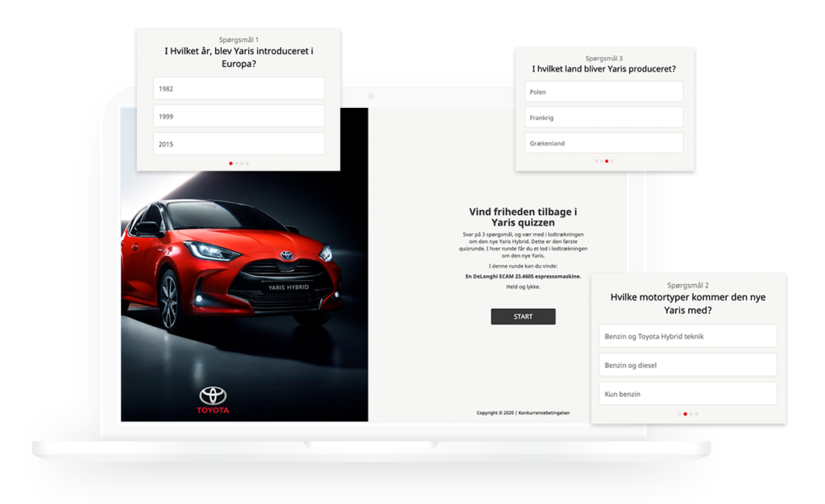Select answer 1982 in question 1

(238, 89)
